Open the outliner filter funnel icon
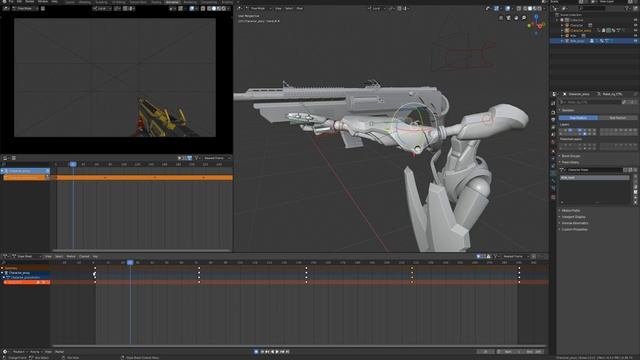This screenshot has width=640, height=360. tap(627, 8)
